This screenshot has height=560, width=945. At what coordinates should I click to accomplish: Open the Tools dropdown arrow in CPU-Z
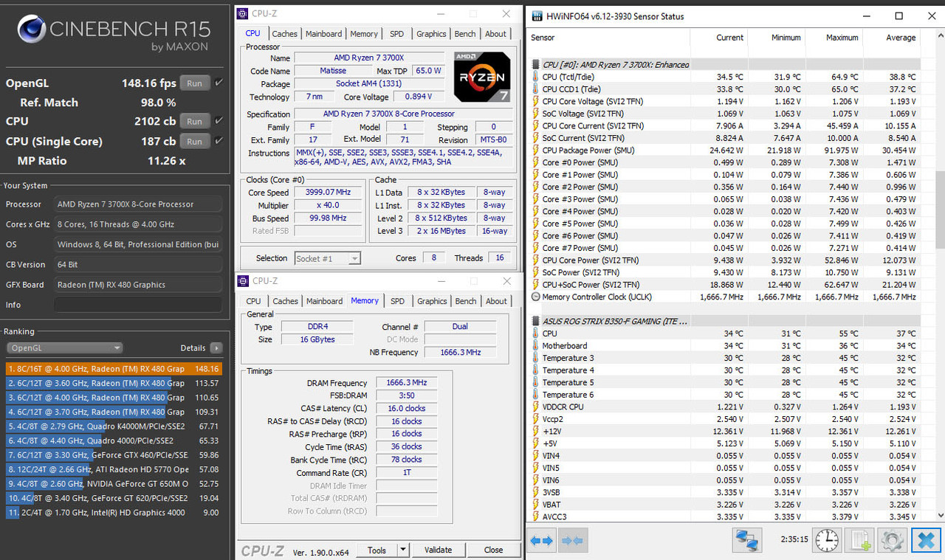tap(401, 550)
